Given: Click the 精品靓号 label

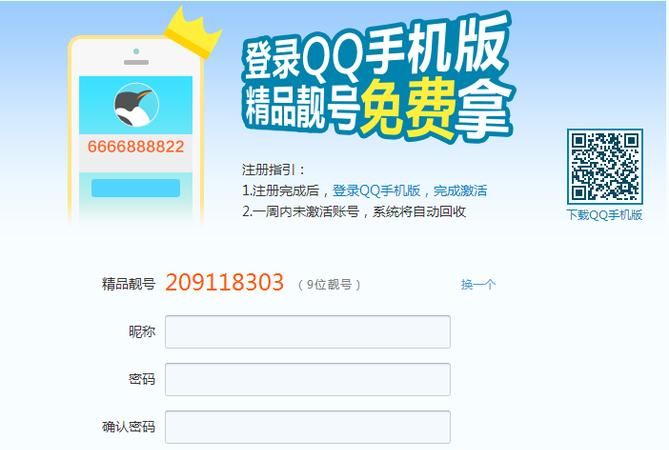Looking at the screenshot, I should [x=128, y=284].
